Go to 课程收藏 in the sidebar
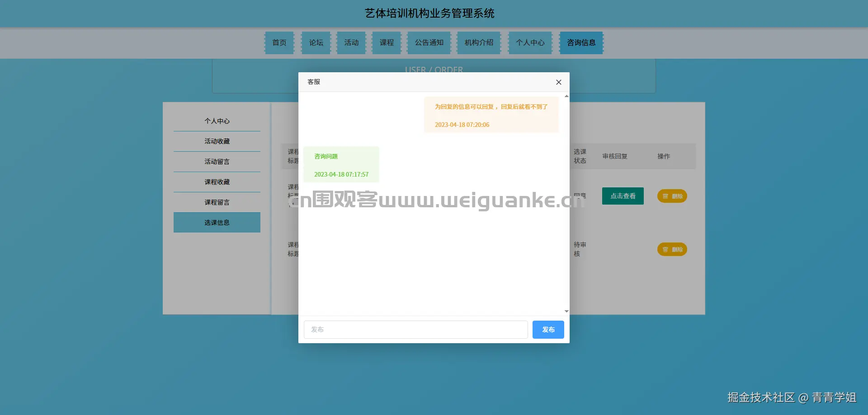Image resolution: width=868 pixels, height=415 pixels. click(217, 182)
